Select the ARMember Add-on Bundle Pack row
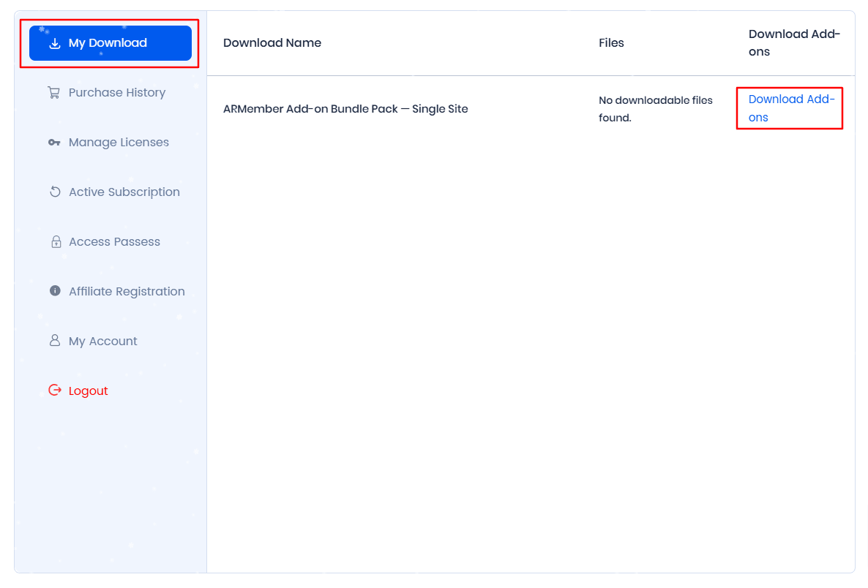Screen dimensions: 868x588 (x=531, y=109)
